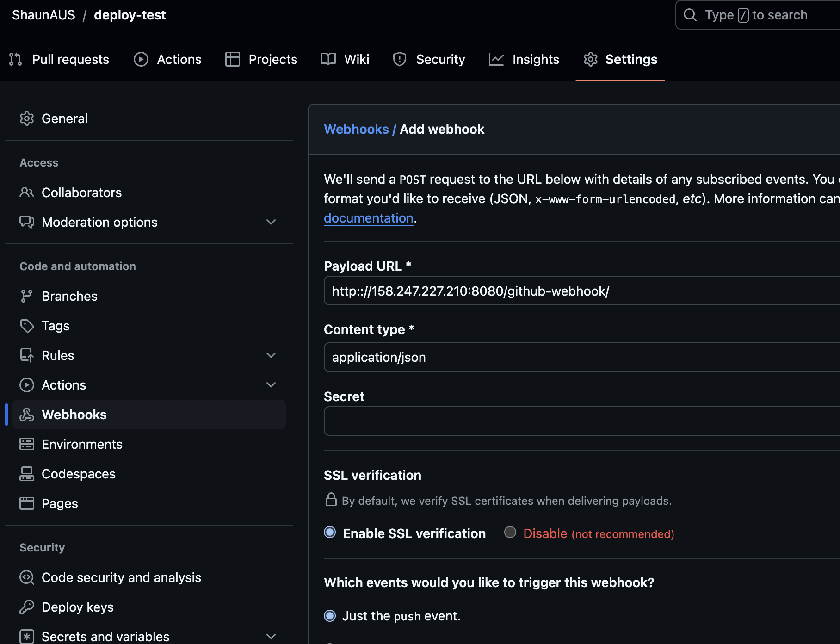Open Deploy keys settings
This screenshot has width=840, height=644.
(149, 607)
